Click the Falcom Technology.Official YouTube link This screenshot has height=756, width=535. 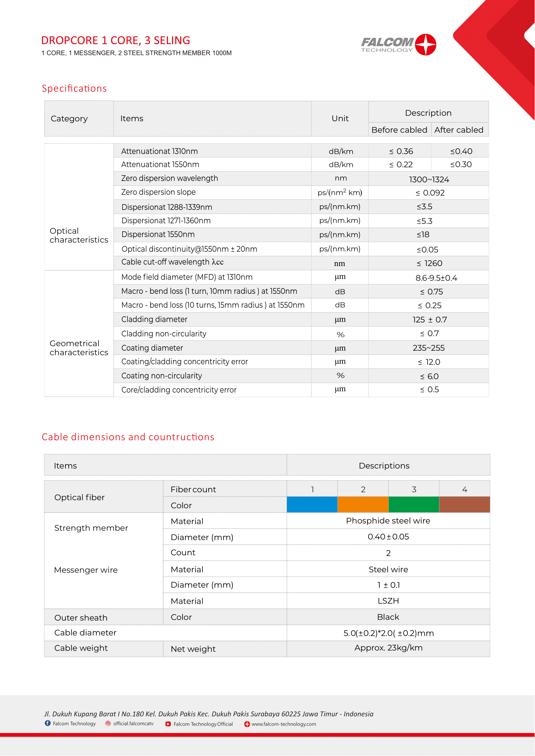click(203, 724)
